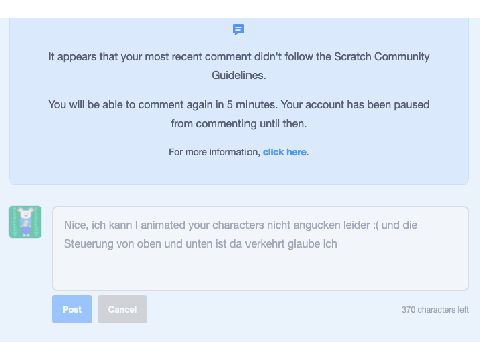480x360 pixels.
Task: Click the blue speech bubble comment icon
Action: click(238, 29)
